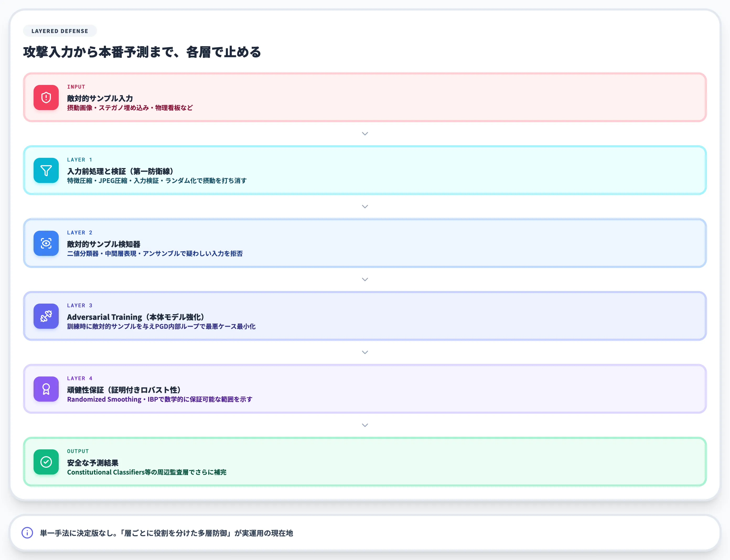Click the INPUT label text
The width and height of the screenshot is (730, 560).
click(76, 87)
